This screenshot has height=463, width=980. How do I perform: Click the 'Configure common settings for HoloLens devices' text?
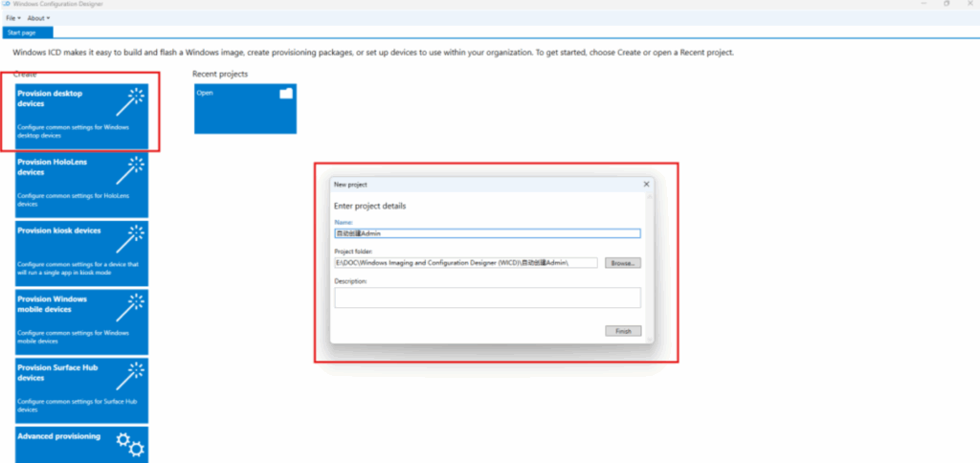pos(73,200)
